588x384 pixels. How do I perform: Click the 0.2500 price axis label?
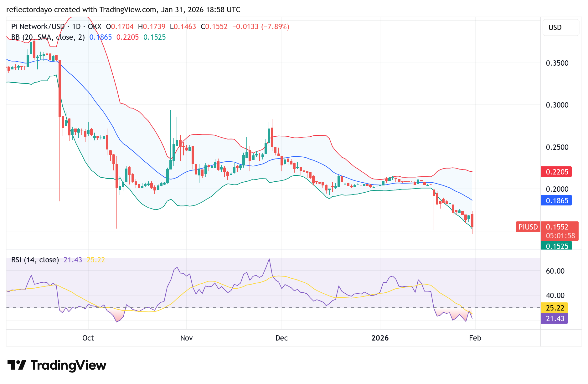[557, 147]
